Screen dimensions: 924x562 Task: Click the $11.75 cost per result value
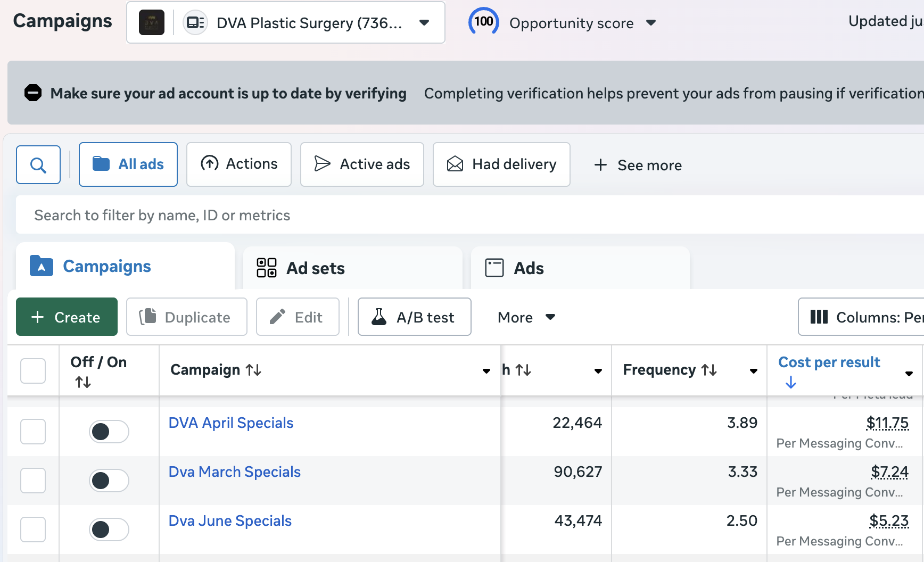(887, 423)
